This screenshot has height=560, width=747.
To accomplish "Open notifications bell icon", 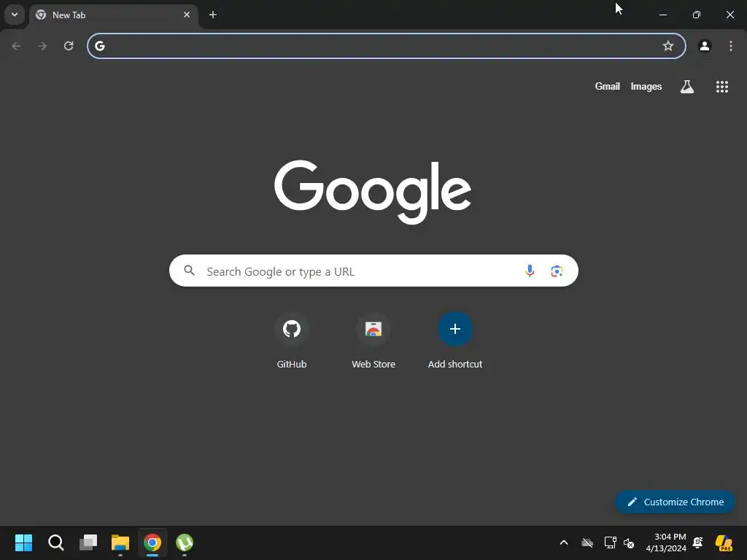I will tap(698, 542).
